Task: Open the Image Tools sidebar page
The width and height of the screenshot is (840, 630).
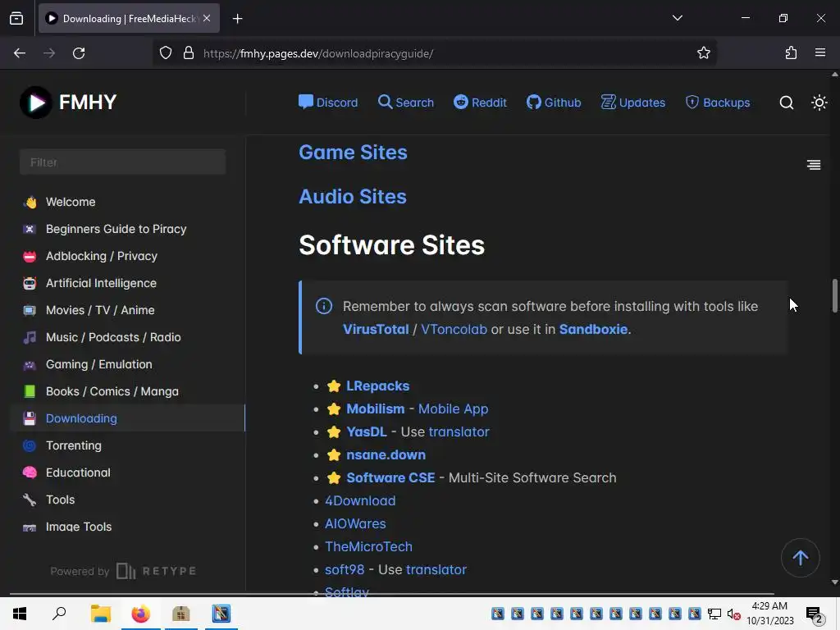Action: (78, 527)
